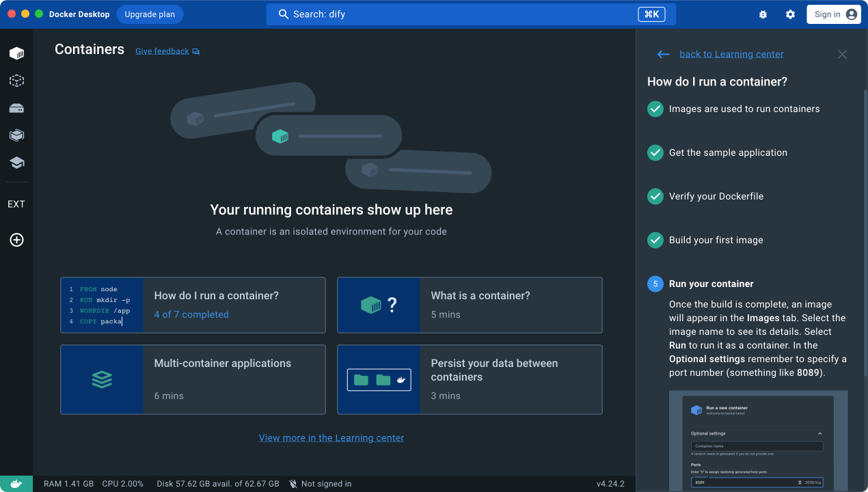Open the Images sidebar icon
Screen dimensions: 868x492
click(16, 81)
